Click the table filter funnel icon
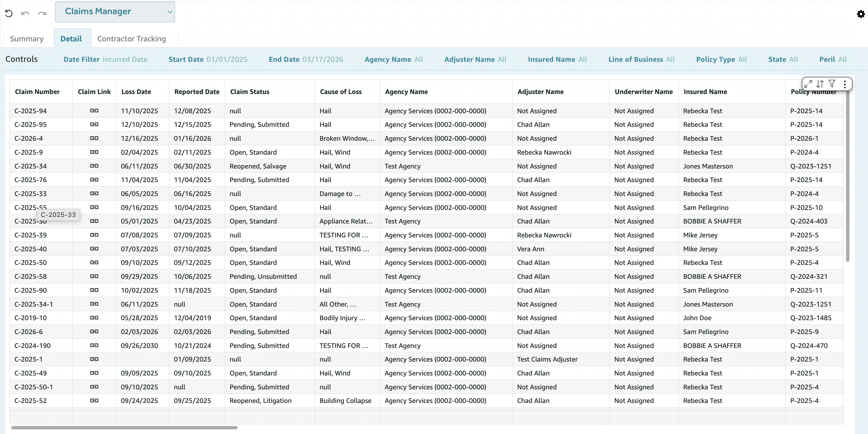The width and height of the screenshot is (868, 434). [832, 84]
